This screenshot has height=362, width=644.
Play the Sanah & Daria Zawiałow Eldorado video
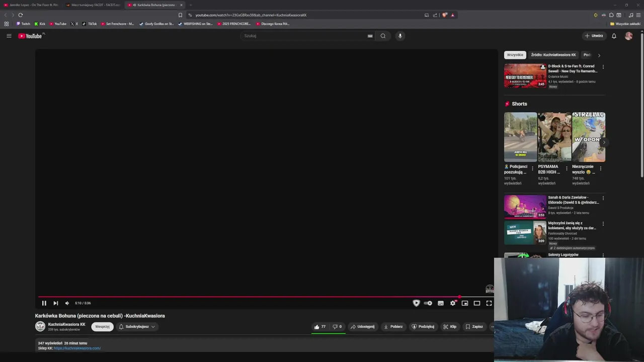(525, 207)
